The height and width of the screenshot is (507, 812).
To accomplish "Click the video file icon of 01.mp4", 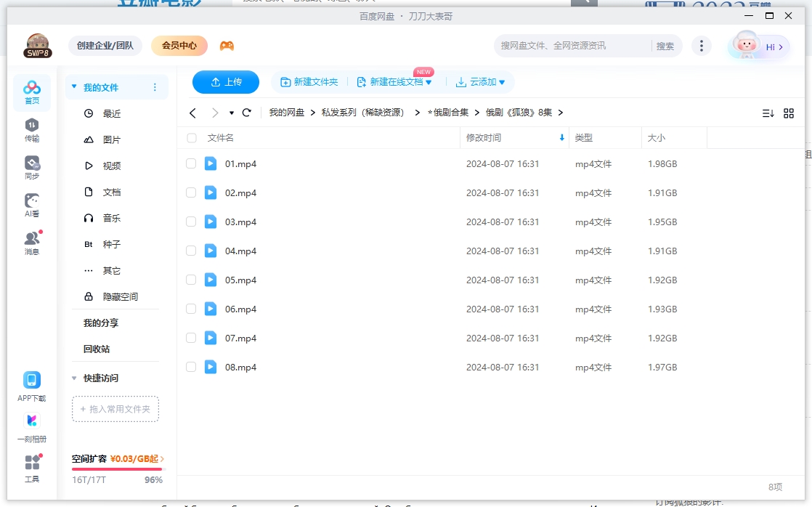I will [x=211, y=163].
